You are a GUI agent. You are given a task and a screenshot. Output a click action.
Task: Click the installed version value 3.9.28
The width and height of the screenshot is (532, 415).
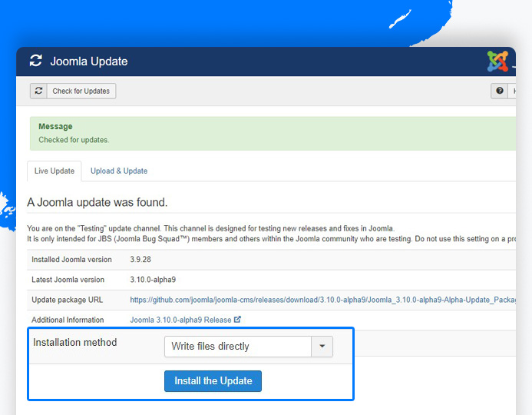pyautogui.click(x=140, y=260)
